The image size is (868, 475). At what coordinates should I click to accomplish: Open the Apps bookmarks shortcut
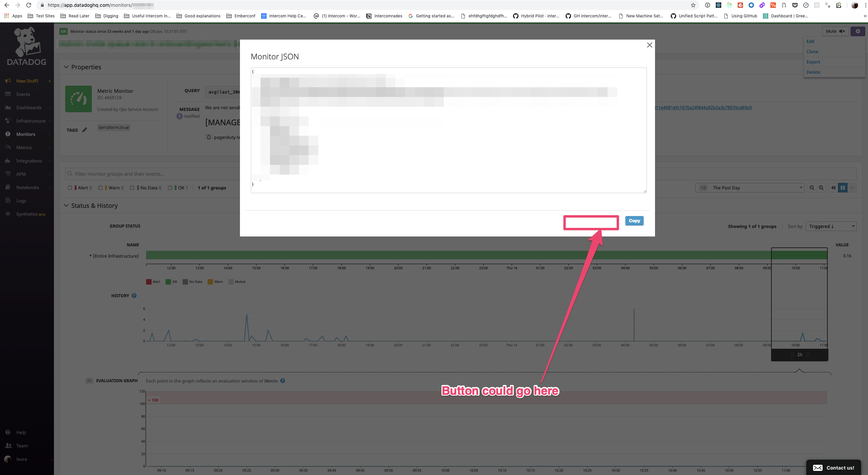tap(13, 16)
